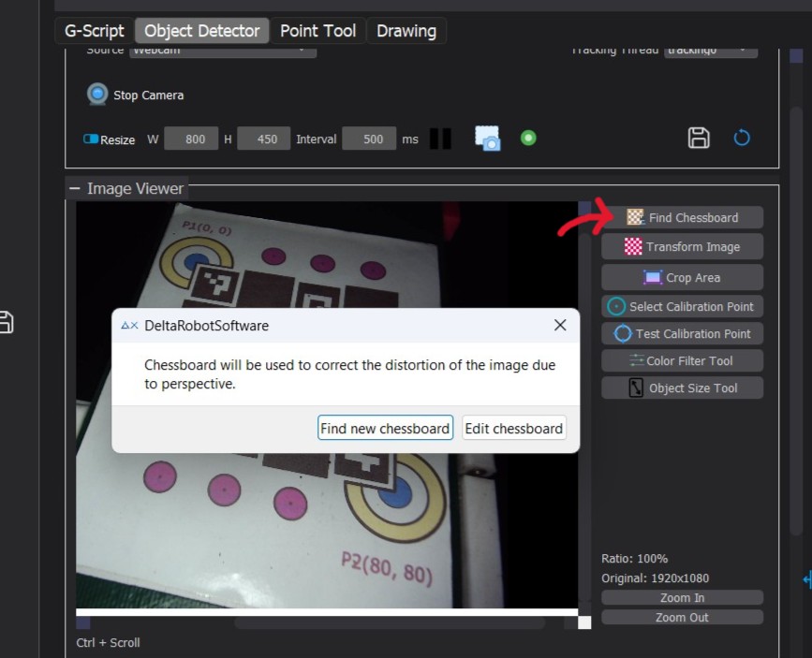Open the Tracking Thread dropdown
The image size is (812, 658).
point(711,51)
